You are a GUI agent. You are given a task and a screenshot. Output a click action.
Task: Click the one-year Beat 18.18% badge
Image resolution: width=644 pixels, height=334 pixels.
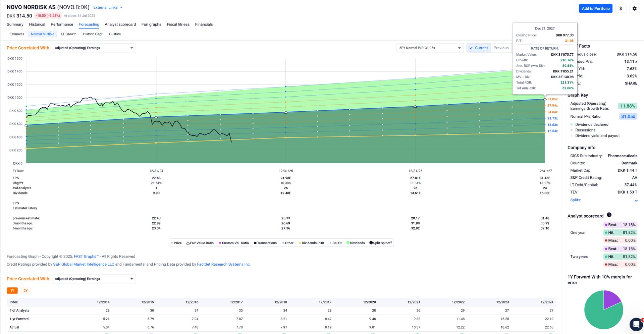coord(620,225)
